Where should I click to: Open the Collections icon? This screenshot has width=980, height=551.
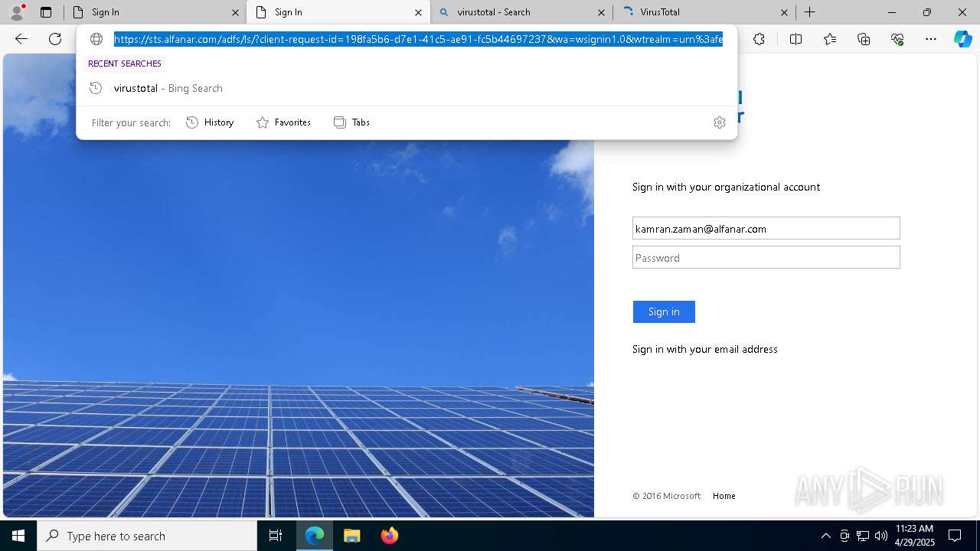coord(864,39)
